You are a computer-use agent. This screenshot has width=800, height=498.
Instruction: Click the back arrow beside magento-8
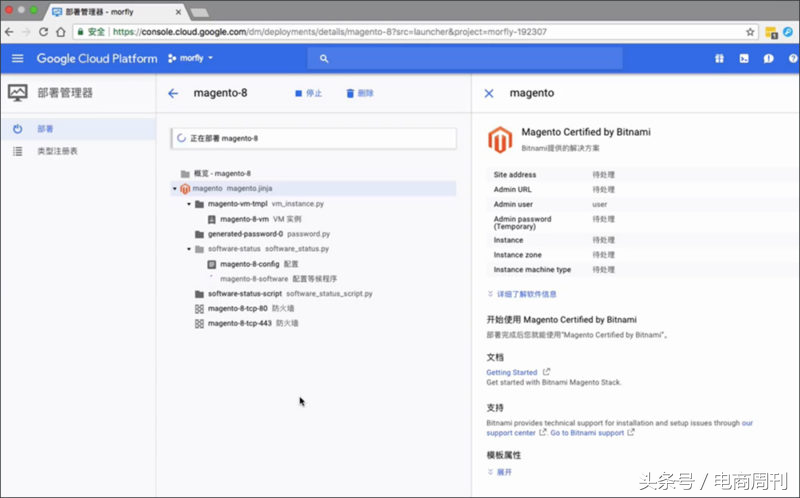click(x=173, y=93)
